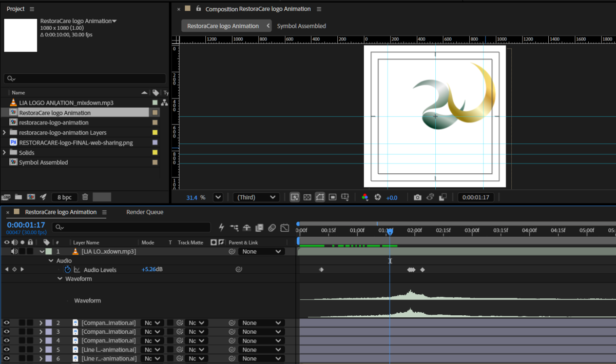Viewport: 616px width, 364px height.
Task: Switch to the Render Queue tab
Action: [x=145, y=212]
